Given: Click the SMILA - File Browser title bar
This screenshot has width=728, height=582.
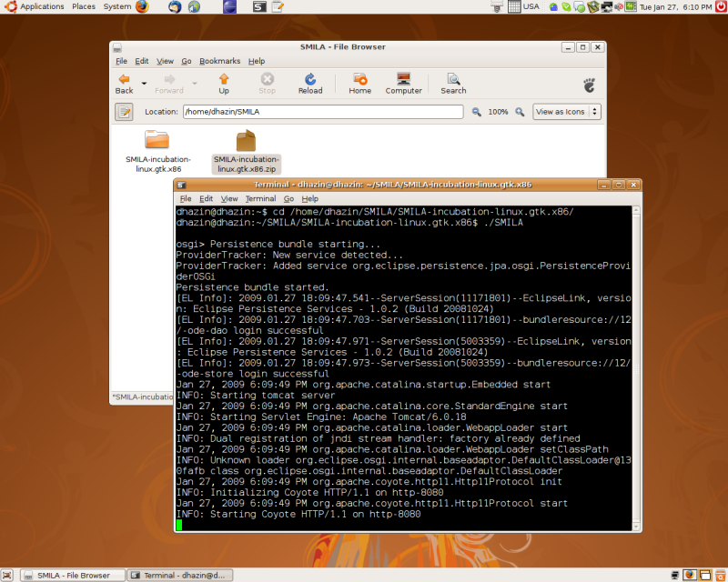Looking at the screenshot, I should pos(343,47).
